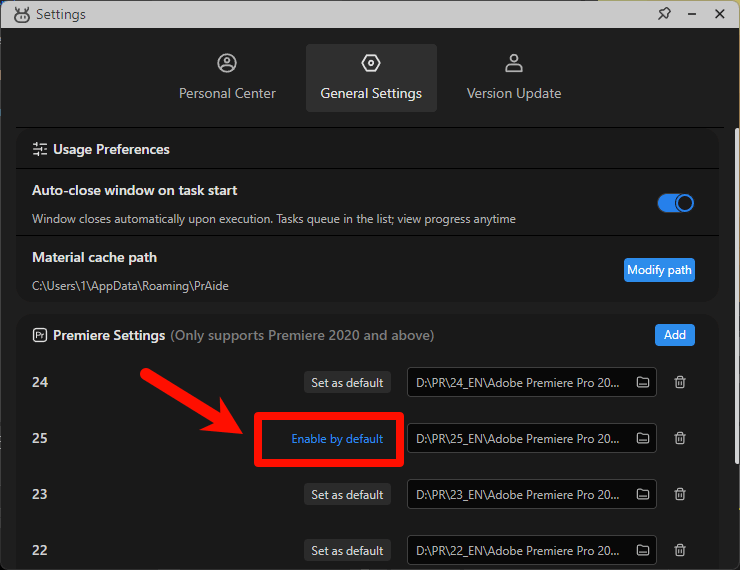Switch to General Settings tab
This screenshot has height=570, width=740.
coord(371,77)
